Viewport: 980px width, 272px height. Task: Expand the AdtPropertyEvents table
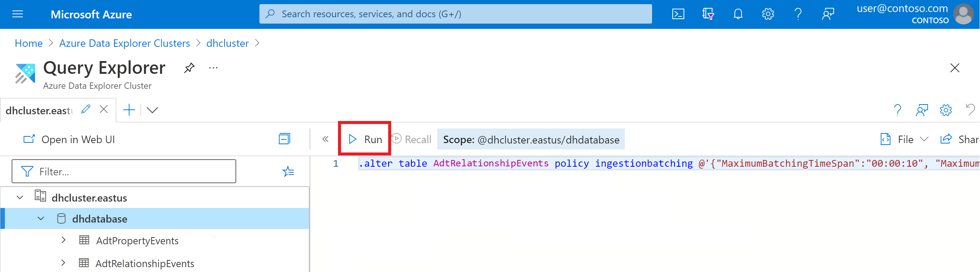pyautogui.click(x=63, y=240)
